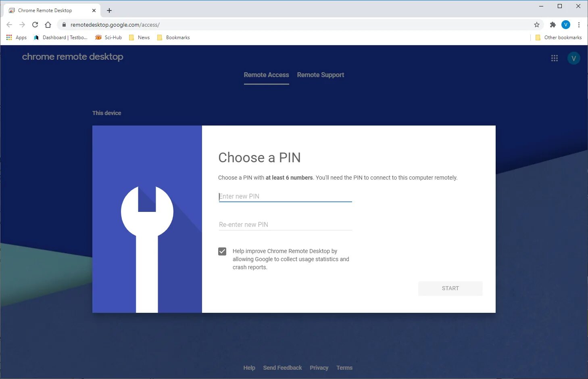
Task: Open the Sci-Hub bookmark
Action: (108, 38)
